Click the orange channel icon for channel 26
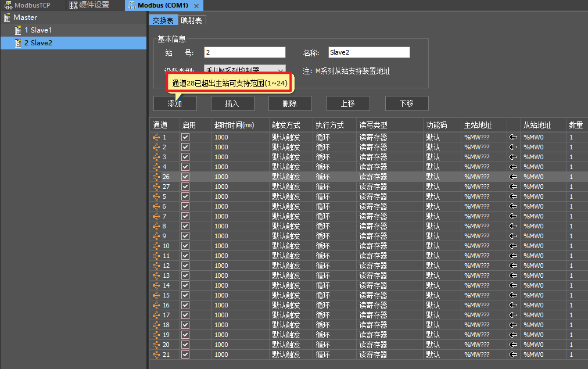Viewport: 588px width, 369px height. point(156,177)
